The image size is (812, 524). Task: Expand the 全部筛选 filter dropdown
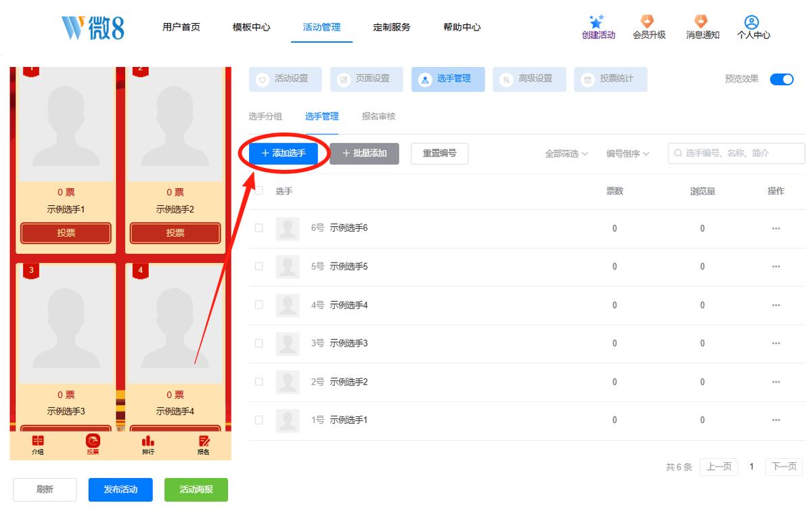566,154
